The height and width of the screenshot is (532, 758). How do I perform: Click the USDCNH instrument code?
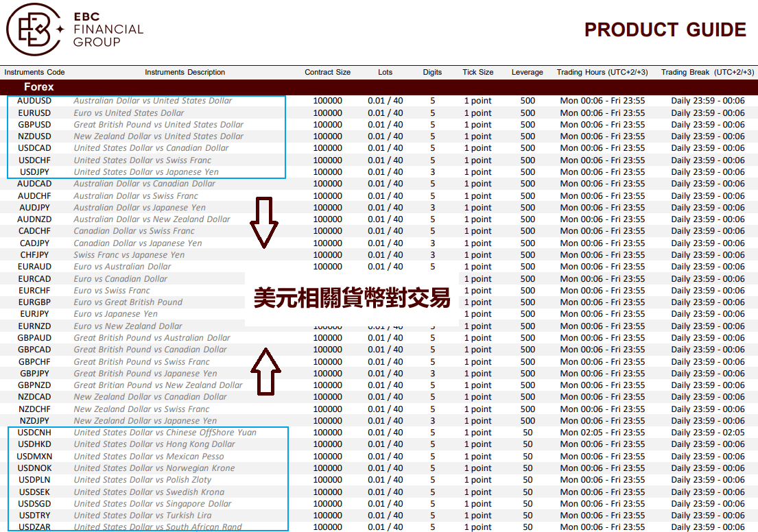click(x=34, y=433)
